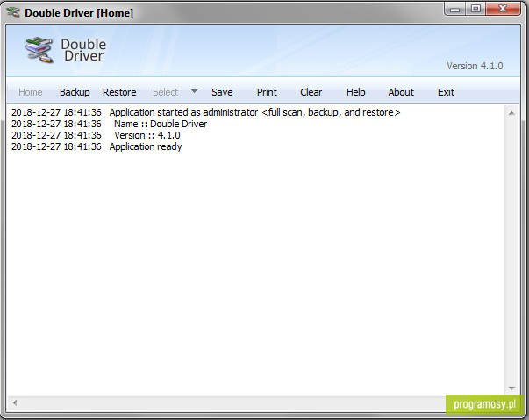The image size is (529, 420).
Task: Click the vertical scrollbar up arrow
Action: click(511, 113)
